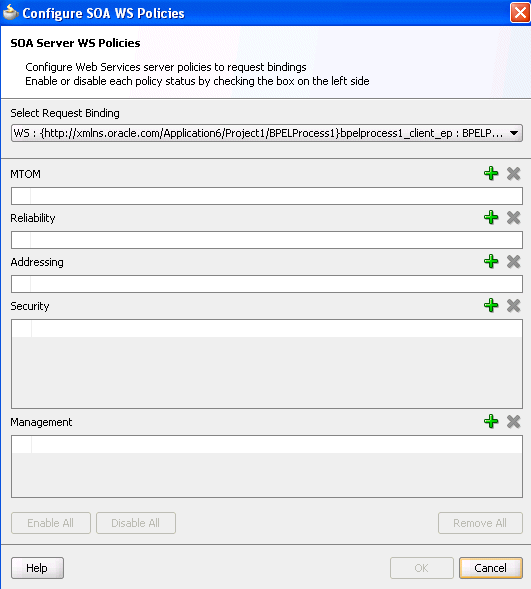Viewport: 531px width, 589px height.
Task: Delete the Management policy with the X icon
Action: pyautogui.click(x=513, y=421)
